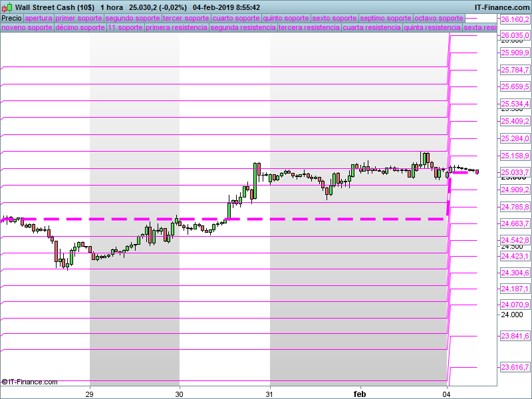Screen dimensions: 532x399
Task: Open the apertura indicator label
Action: 39,19
